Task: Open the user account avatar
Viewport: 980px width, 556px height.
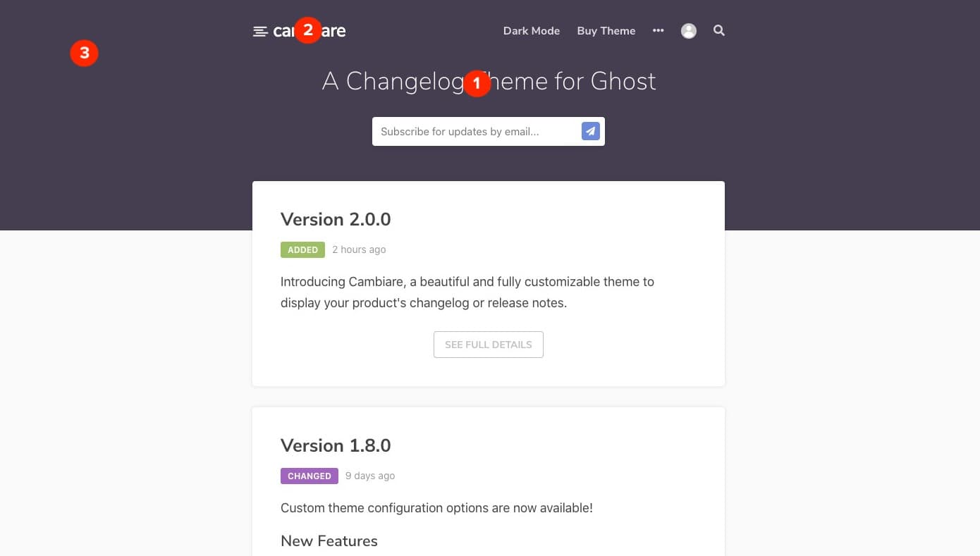Action: 689,31
